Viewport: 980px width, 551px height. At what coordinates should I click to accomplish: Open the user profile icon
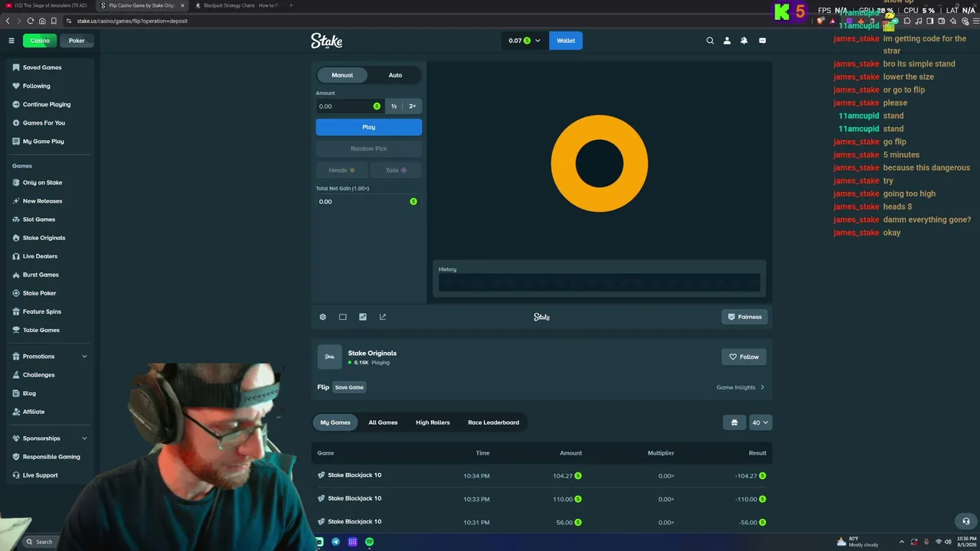[x=727, y=41]
